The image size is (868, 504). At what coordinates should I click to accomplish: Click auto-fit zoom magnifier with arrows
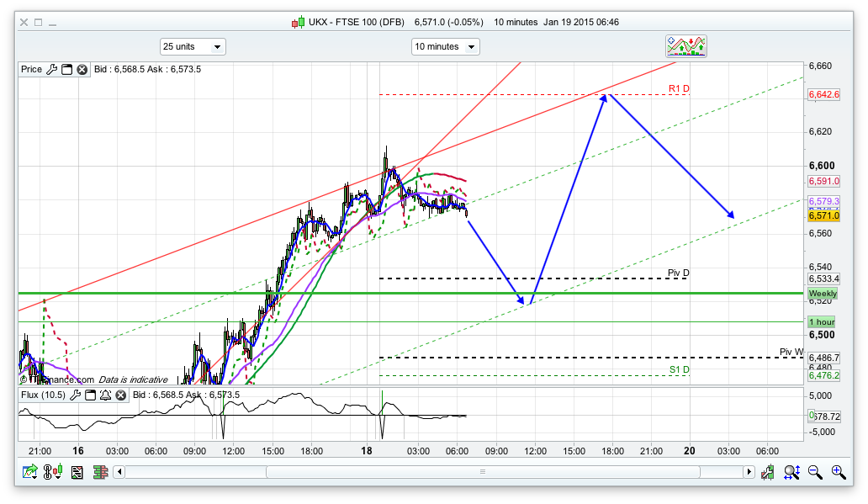click(791, 473)
